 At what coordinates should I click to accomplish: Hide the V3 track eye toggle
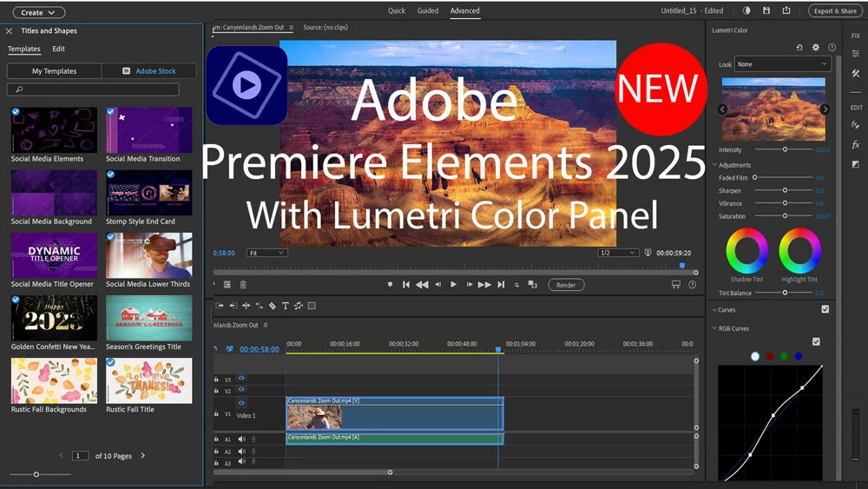click(x=241, y=378)
